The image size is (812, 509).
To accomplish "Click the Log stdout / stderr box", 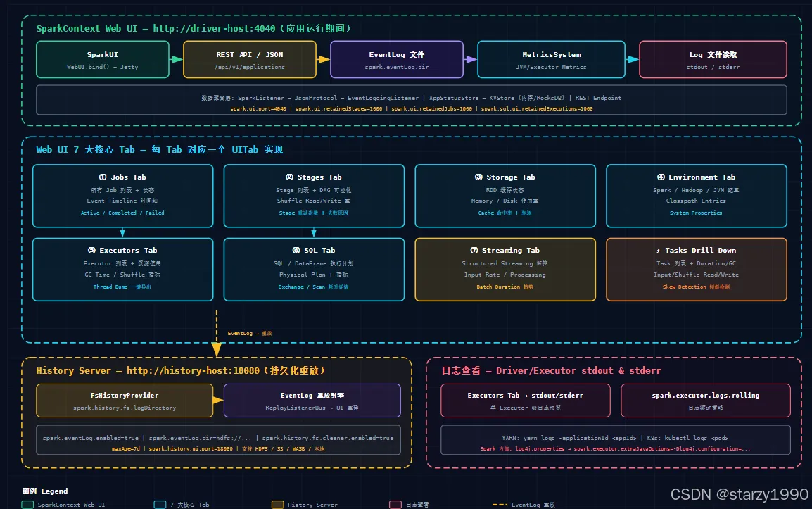I will pyautogui.click(x=713, y=60).
